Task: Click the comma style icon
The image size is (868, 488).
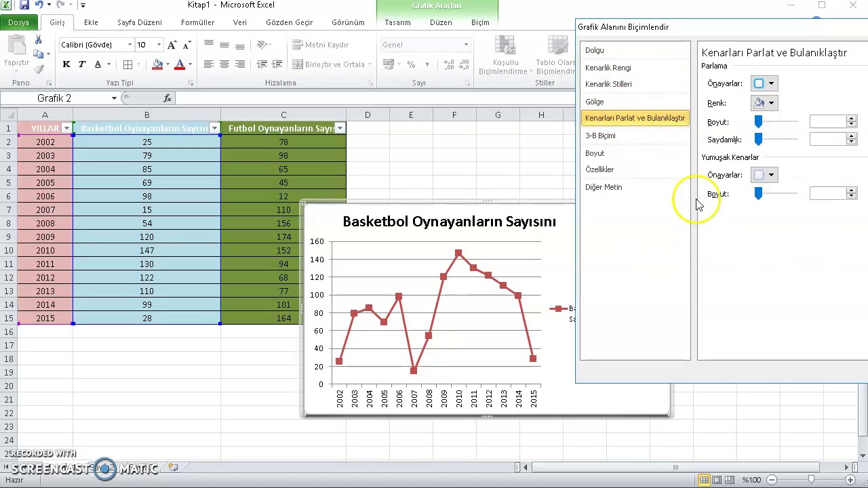Action: point(427,64)
